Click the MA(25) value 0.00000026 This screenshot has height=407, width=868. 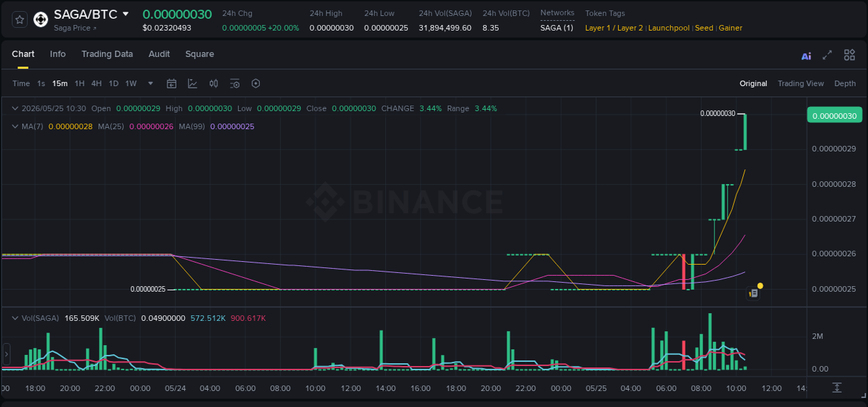(x=151, y=126)
